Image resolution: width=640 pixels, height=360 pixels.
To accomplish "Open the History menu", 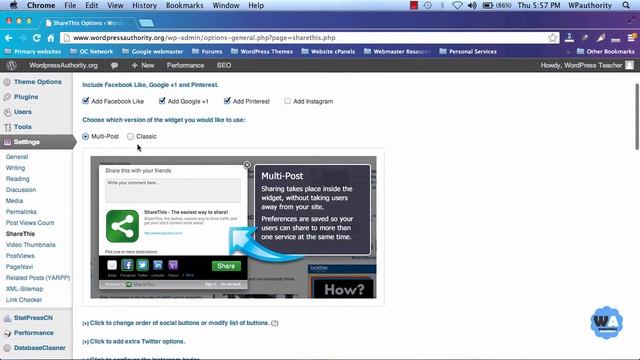I will tap(144, 5).
